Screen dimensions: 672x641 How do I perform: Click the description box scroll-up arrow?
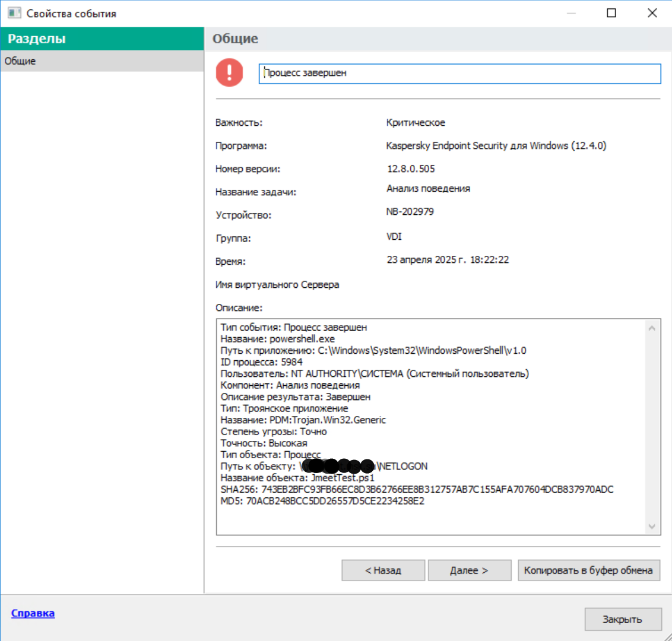pos(652,328)
